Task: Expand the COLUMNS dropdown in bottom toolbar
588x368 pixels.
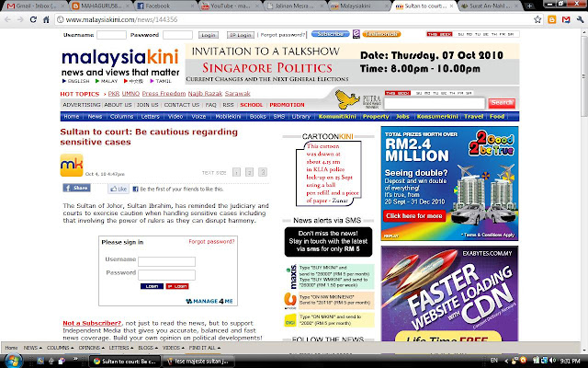Action: tap(61, 349)
